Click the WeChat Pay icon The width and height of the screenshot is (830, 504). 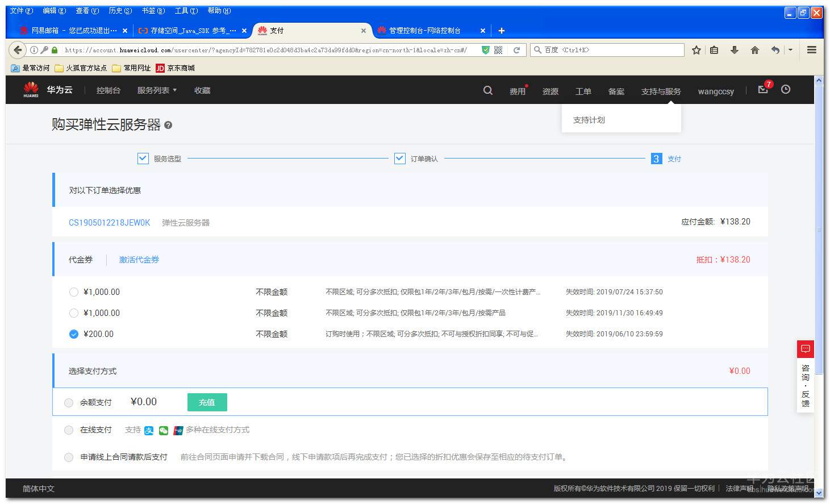pyautogui.click(x=164, y=430)
